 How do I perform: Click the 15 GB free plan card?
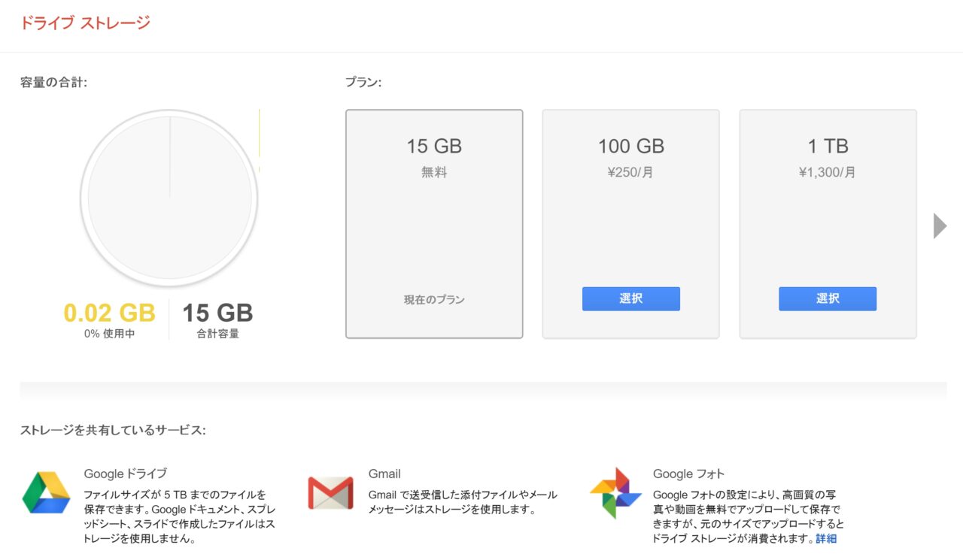[434, 224]
